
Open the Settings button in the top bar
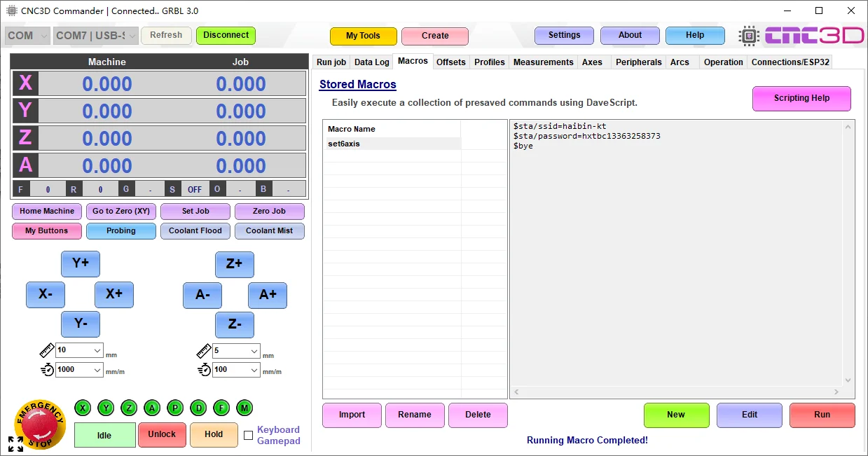point(564,35)
